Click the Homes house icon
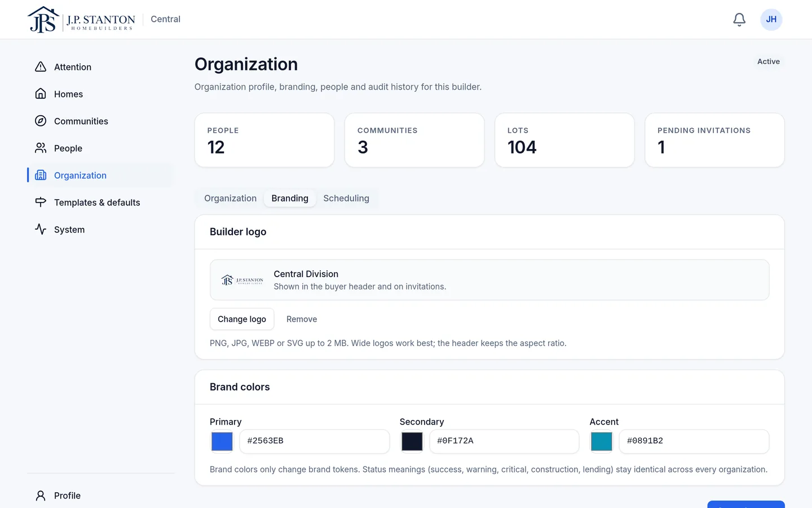 [x=41, y=94]
